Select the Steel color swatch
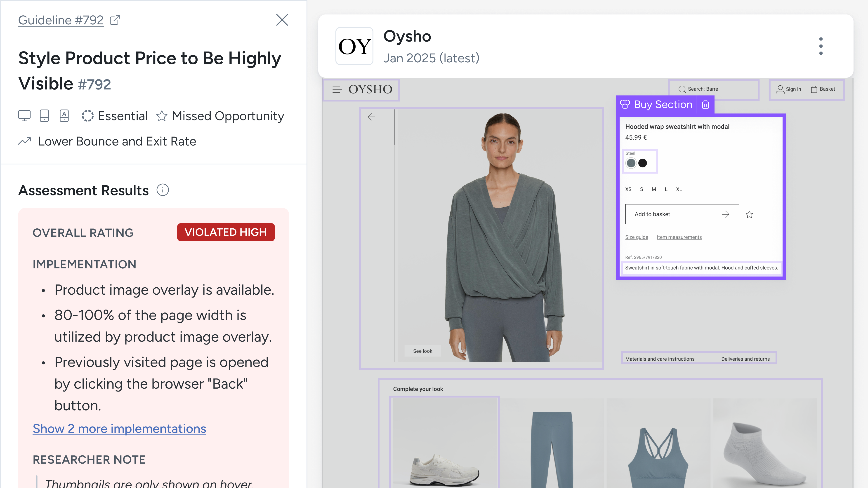 pyautogui.click(x=631, y=163)
